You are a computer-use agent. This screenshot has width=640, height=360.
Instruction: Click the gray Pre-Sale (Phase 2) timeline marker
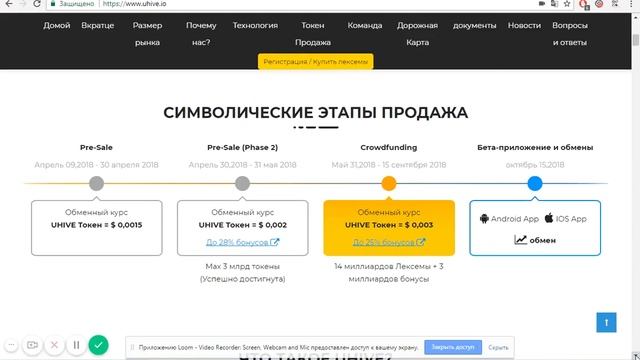coord(242,183)
